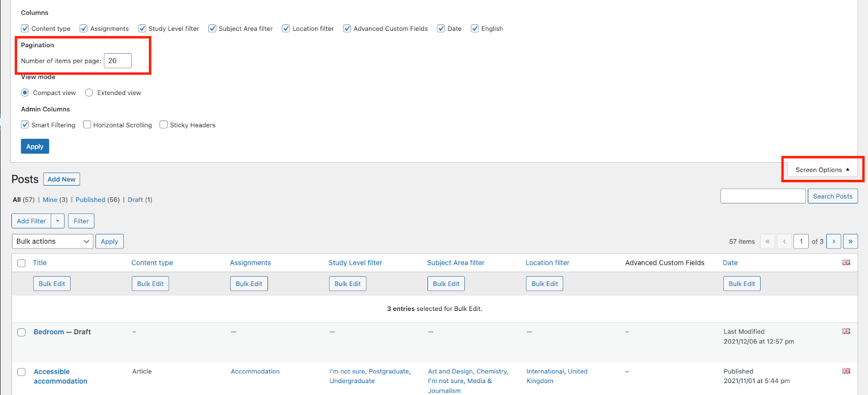This screenshot has width=868, height=395.
Task: Sort by the Content type column
Action: (x=152, y=263)
